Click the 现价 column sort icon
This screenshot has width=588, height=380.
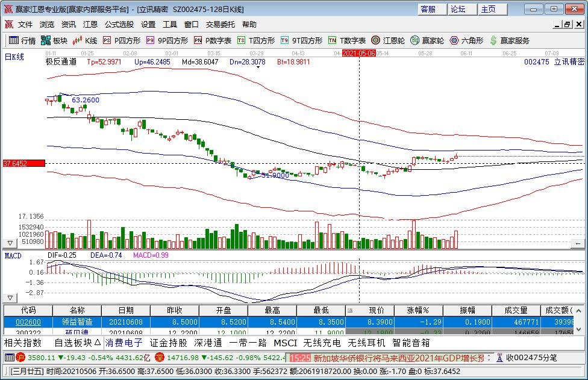click(x=350, y=310)
